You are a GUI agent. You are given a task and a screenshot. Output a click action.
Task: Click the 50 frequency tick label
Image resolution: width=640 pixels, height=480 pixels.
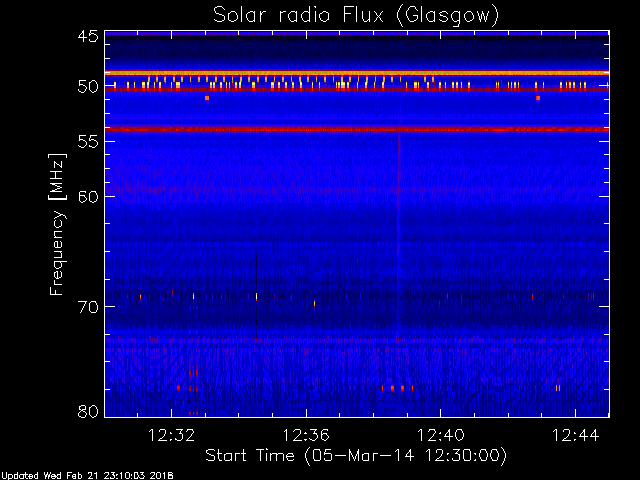point(88,87)
